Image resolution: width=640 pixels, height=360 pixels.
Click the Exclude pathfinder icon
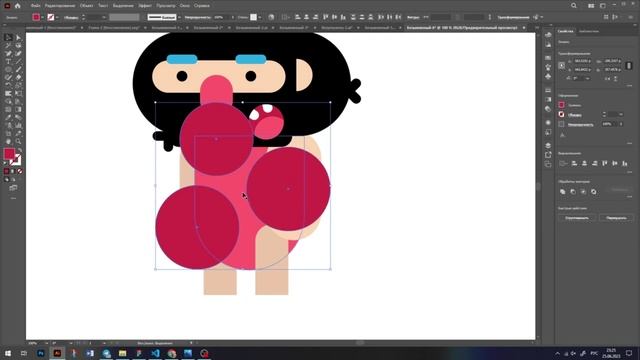pos(593,191)
